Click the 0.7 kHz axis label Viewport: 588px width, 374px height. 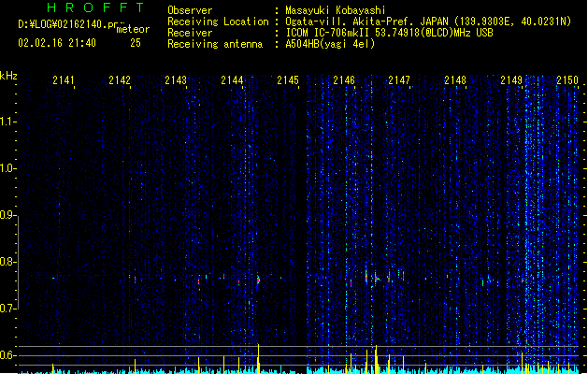tap(7, 309)
